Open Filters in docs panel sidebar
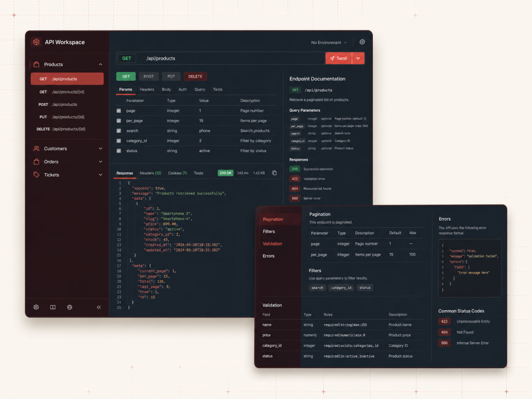 [269, 231]
